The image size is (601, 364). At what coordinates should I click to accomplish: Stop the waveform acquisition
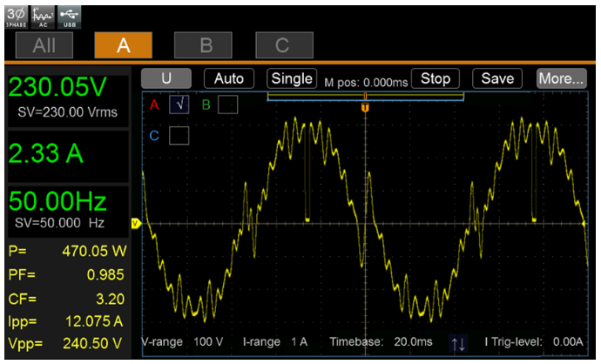pyautogui.click(x=436, y=78)
